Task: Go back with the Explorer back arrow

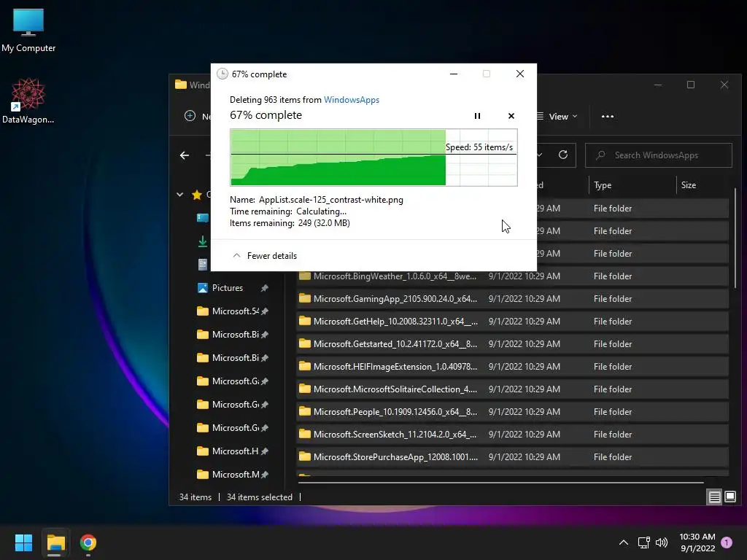Action: point(185,155)
